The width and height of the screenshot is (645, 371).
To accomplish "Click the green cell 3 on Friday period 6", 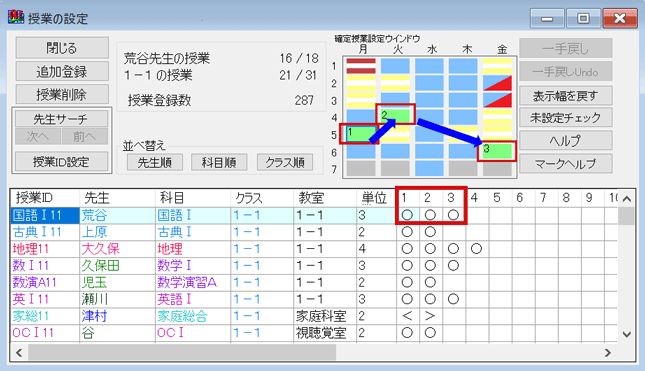I will click(x=497, y=151).
